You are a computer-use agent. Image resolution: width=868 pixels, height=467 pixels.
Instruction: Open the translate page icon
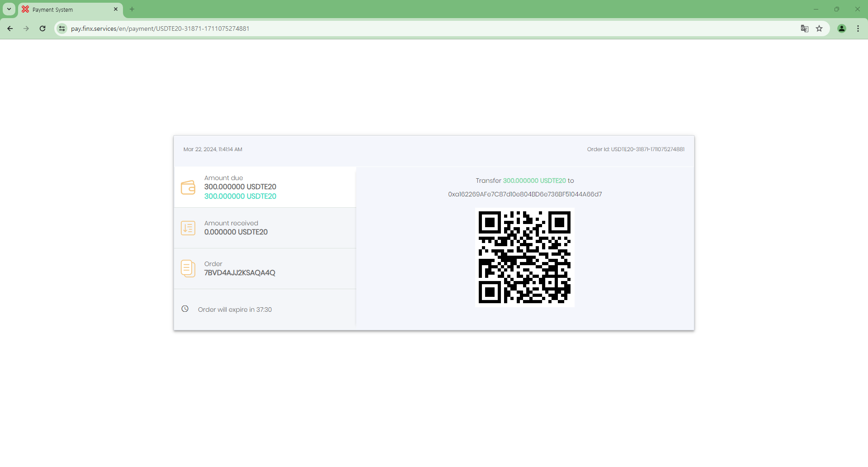click(x=804, y=29)
